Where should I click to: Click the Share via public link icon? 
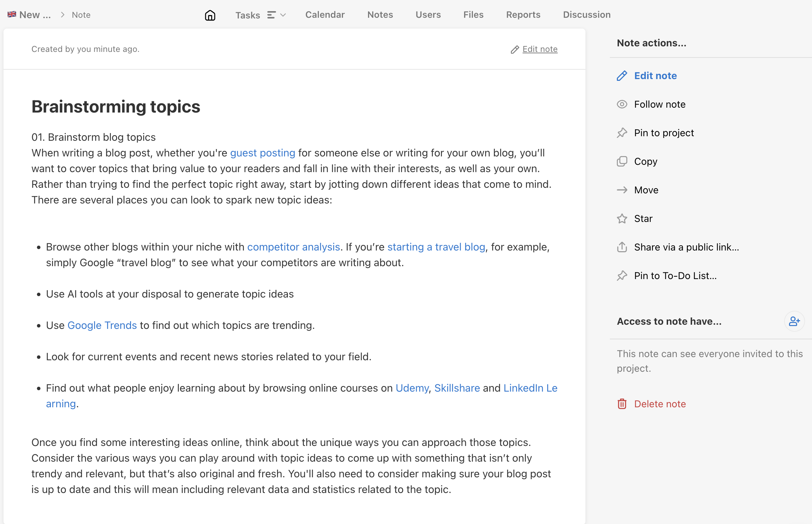pyautogui.click(x=622, y=247)
